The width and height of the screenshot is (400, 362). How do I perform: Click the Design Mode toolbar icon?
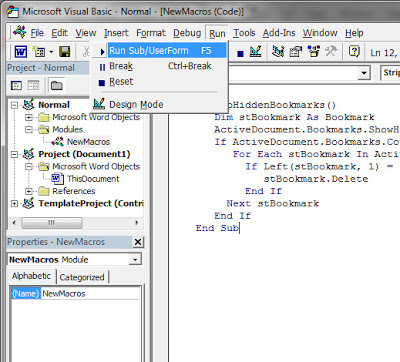pos(256,52)
